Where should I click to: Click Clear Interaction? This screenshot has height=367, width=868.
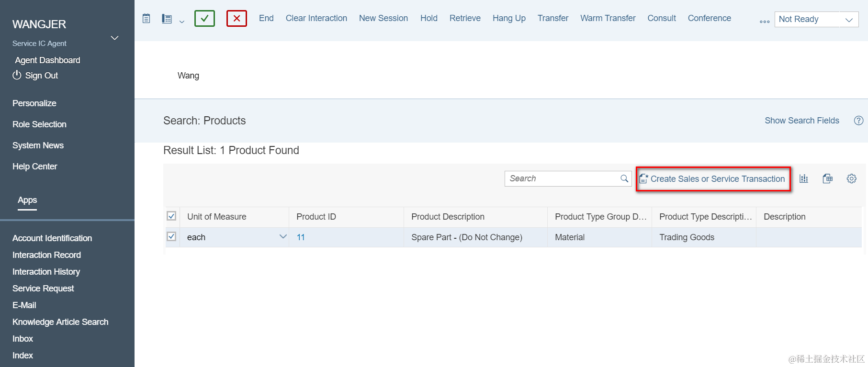point(316,18)
